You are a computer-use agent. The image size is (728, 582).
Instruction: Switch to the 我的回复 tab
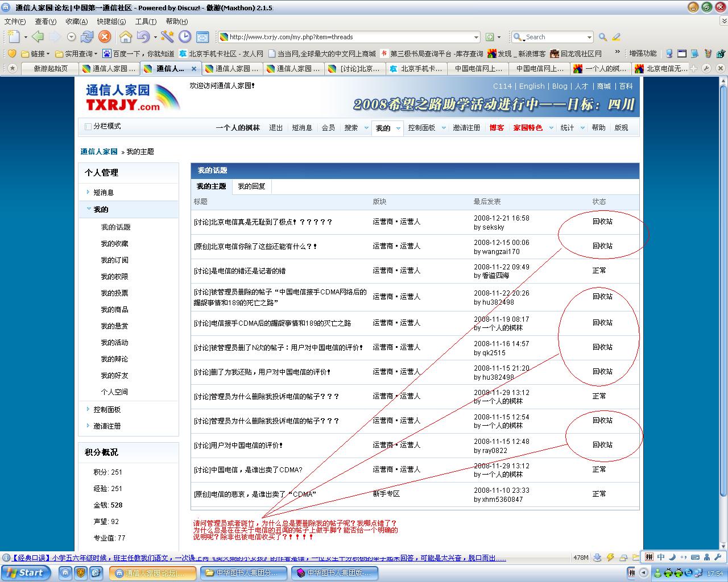click(x=251, y=186)
